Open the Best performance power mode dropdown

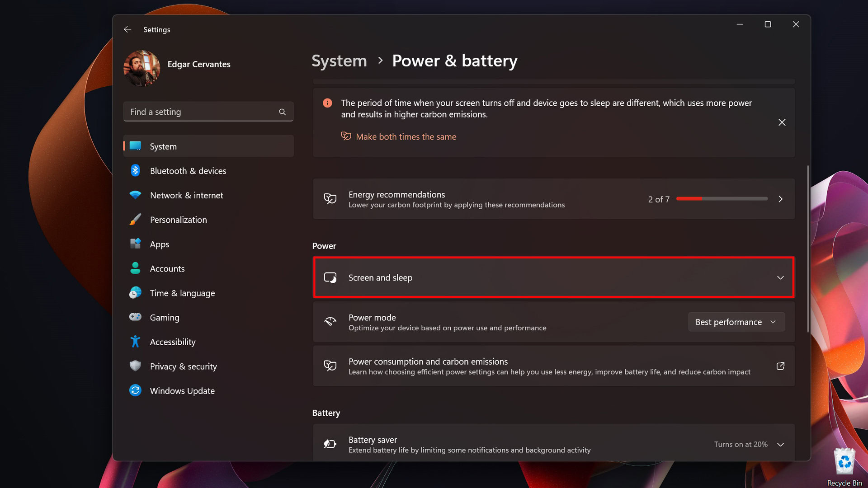736,322
